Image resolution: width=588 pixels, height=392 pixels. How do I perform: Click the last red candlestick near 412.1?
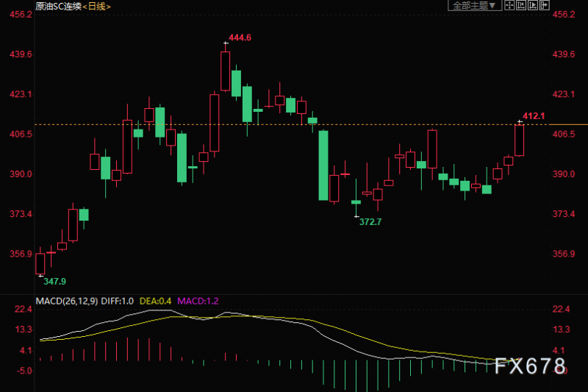(520, 140)
